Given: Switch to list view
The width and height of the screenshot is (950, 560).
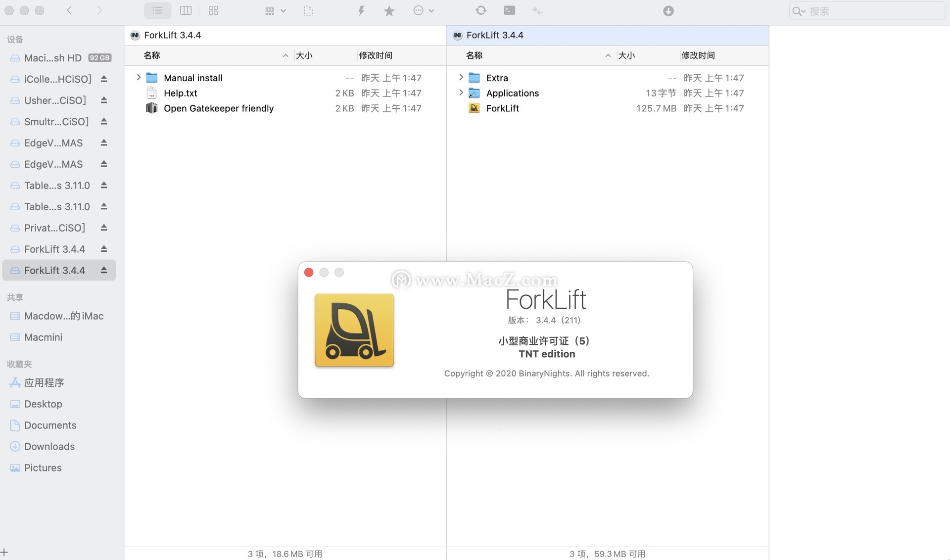Looking at the screenshot, I should tap(158, 10).
